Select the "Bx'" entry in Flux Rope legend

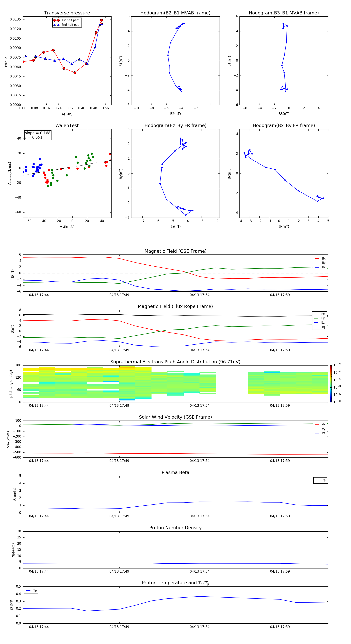pos(320,314)
